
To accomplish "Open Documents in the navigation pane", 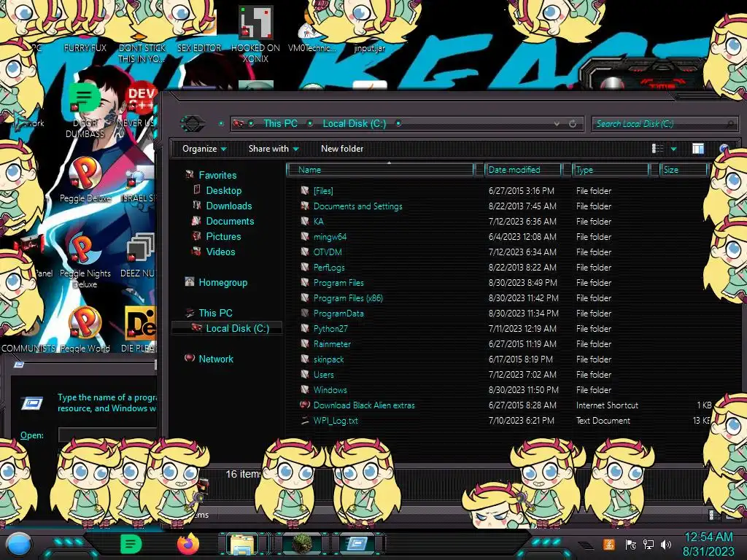I will click(x=230, y=221).
